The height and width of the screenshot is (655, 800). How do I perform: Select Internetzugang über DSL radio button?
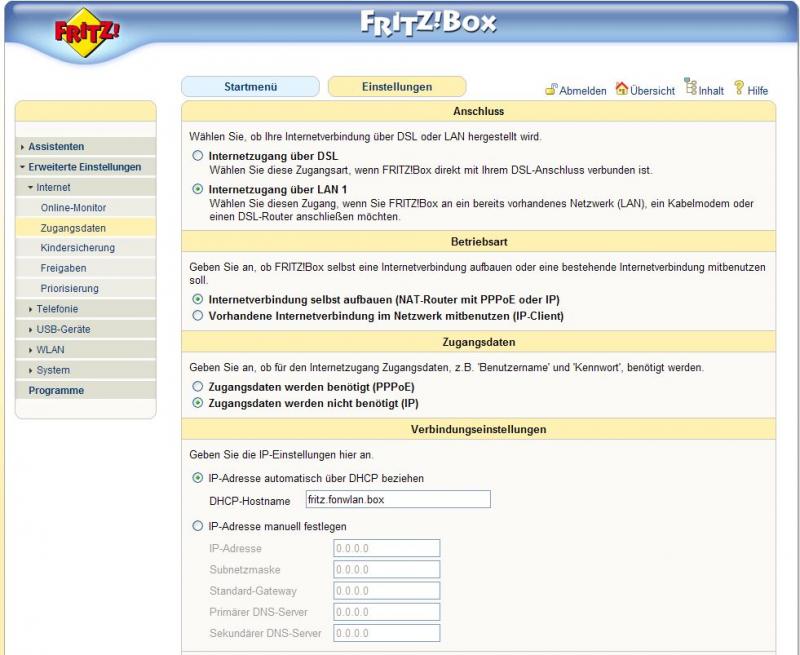pyautogui.click(x=197, y=156)
